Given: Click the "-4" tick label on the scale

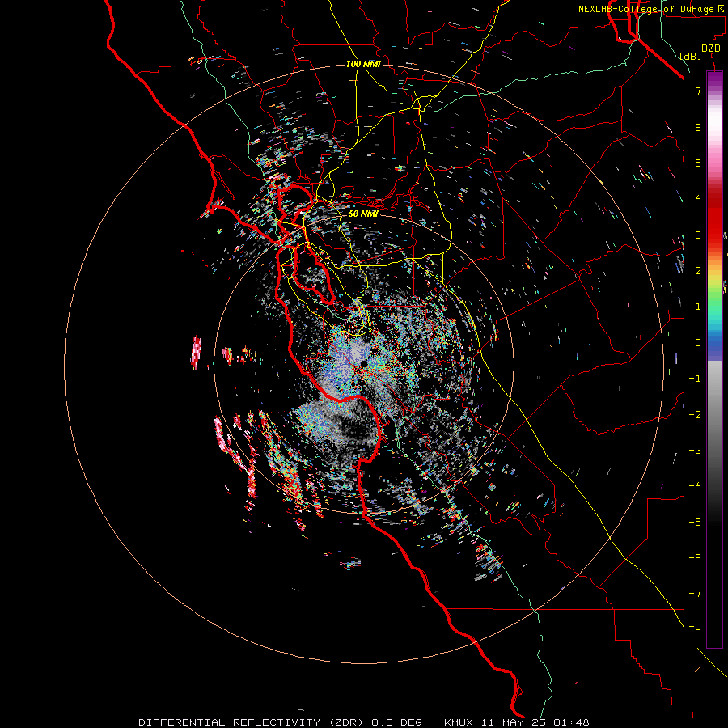Looking at the screenshot, I should [x=695, y=486].
